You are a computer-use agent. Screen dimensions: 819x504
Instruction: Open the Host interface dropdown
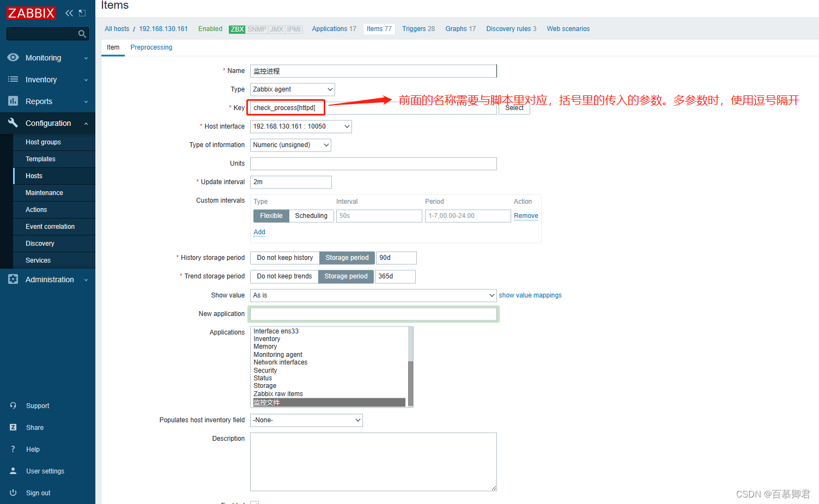[x=301, y=126]
